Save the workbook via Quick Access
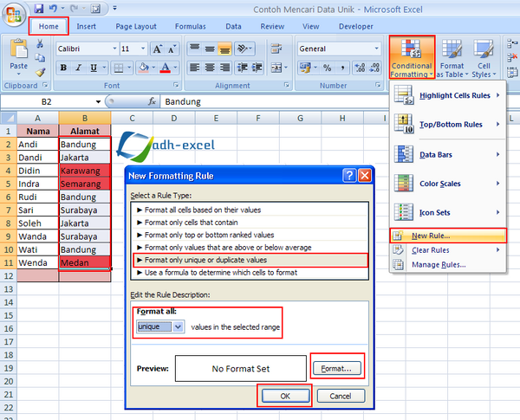The image size is (520, 420). (39, 9)
